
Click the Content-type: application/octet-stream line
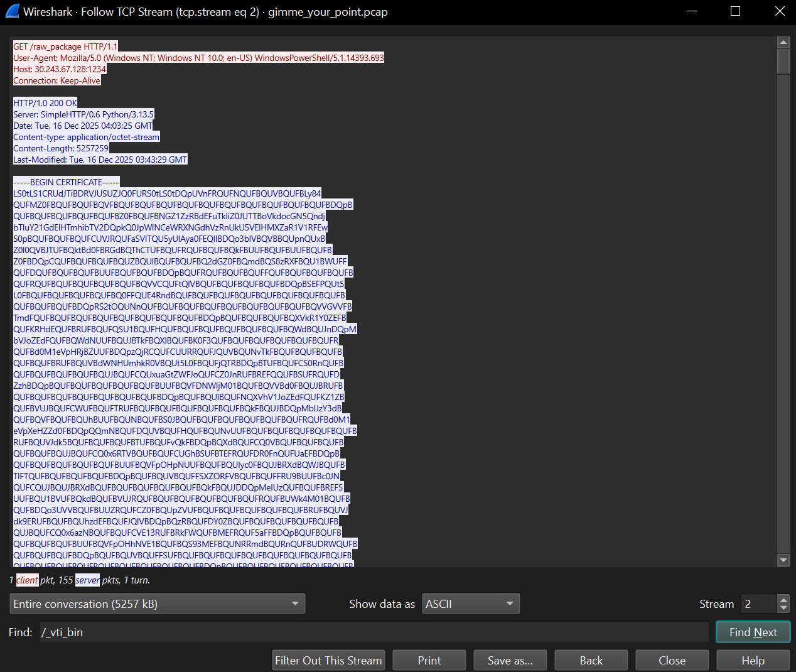87,137
